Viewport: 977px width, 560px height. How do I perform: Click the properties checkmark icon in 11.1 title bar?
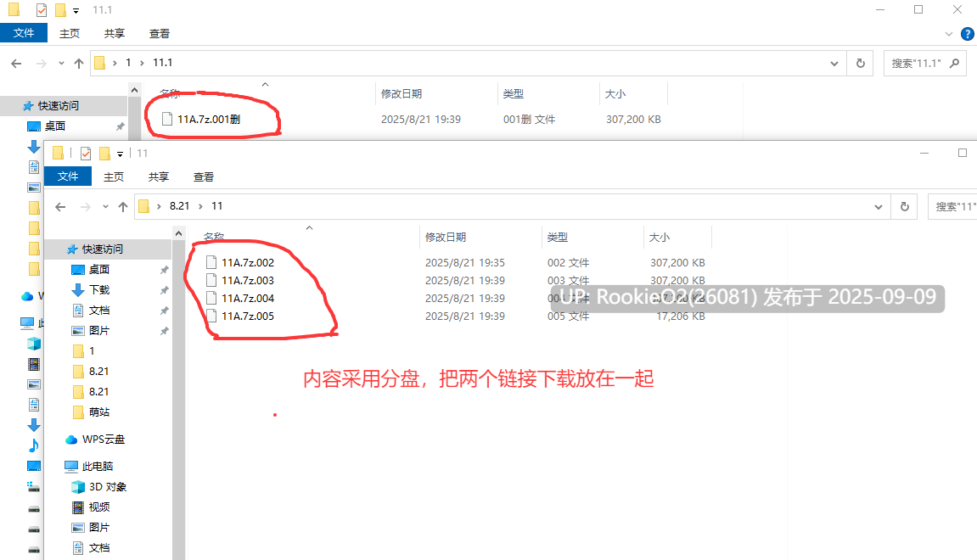coord(41,10)
